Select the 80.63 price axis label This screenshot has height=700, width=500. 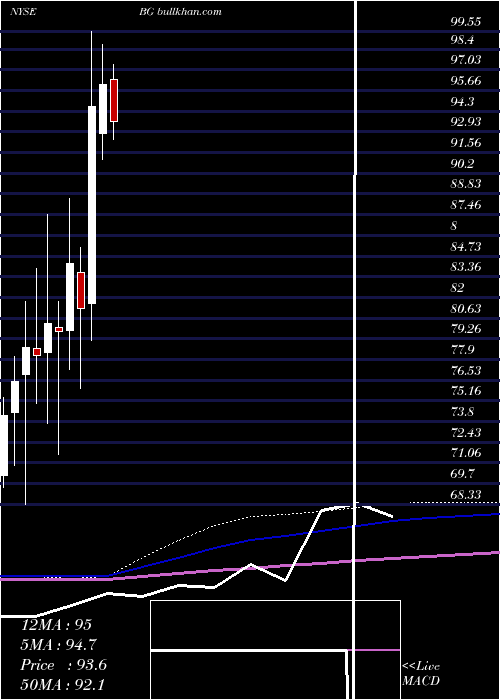pos(466,308)
